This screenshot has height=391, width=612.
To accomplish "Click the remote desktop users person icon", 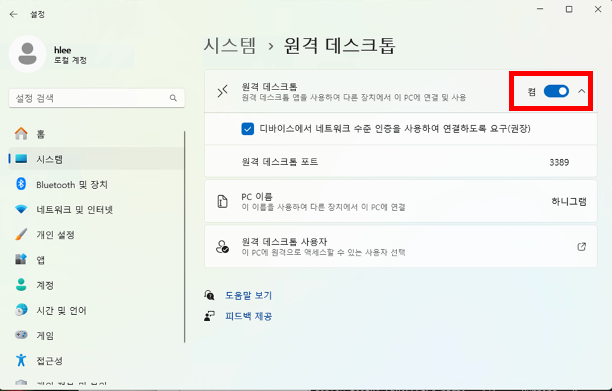I will (222, 247).
